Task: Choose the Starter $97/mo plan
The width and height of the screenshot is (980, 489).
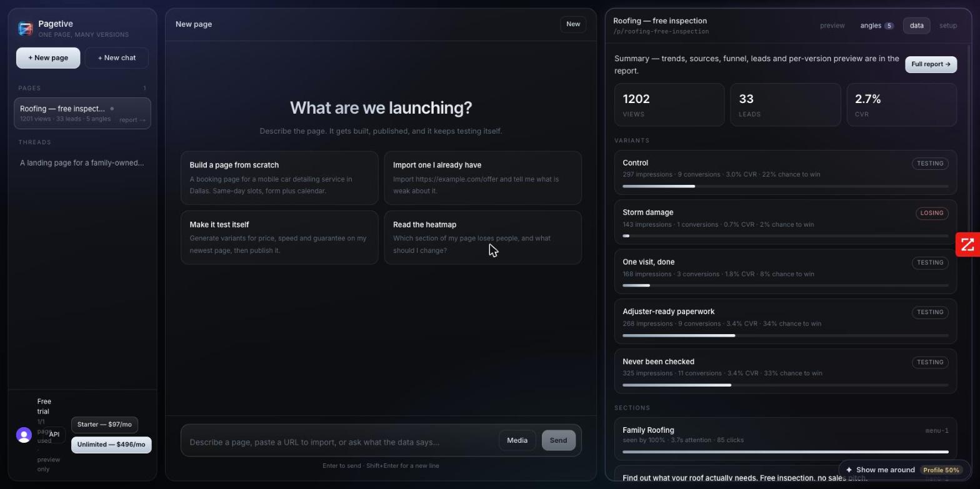Action: click(104, 425)
